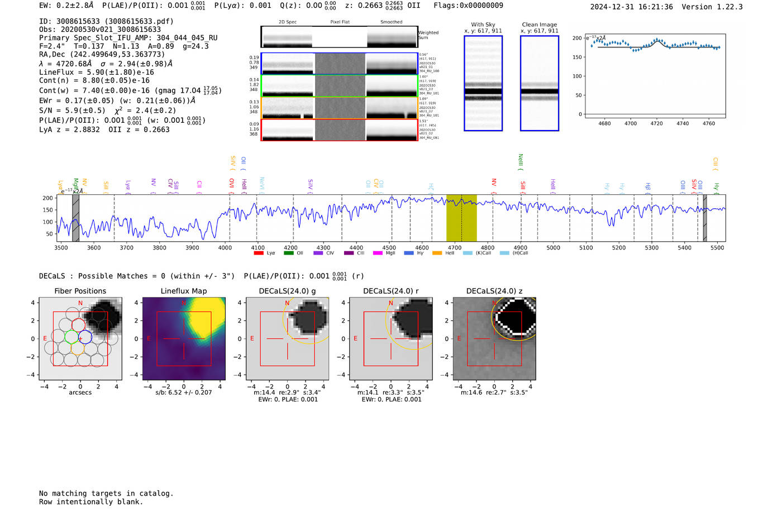Image resolution: width=782 pixels, height=532 pixels.
Task: Select the red Lyα legend swatch
Action: (x=259, y=253)
